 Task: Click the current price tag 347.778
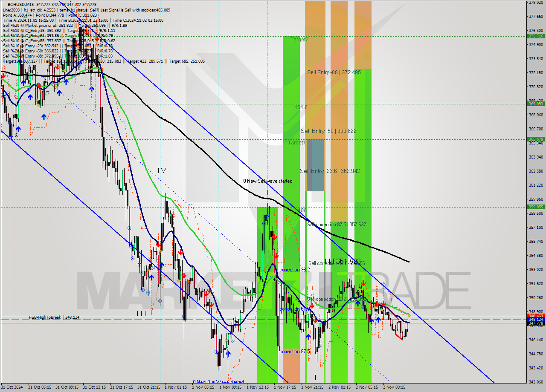(x=536, y=323)
